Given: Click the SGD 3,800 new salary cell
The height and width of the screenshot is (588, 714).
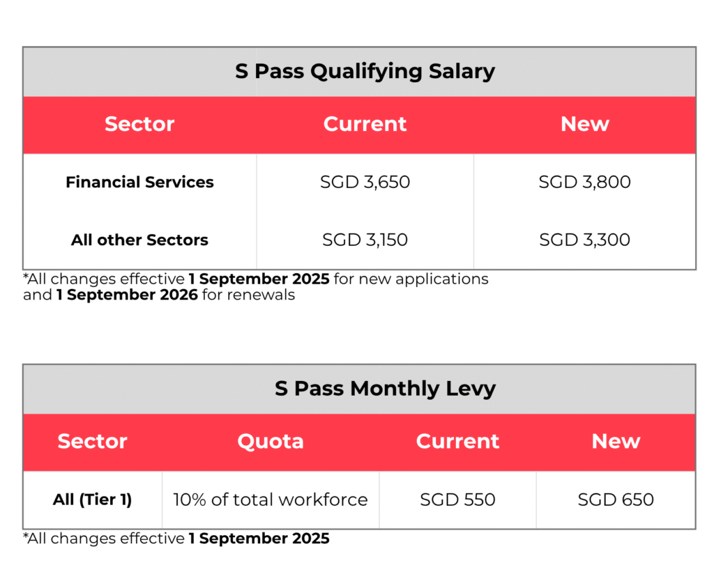Looking at the screenshot, I should pyautogui.click(x=585, y=182).
